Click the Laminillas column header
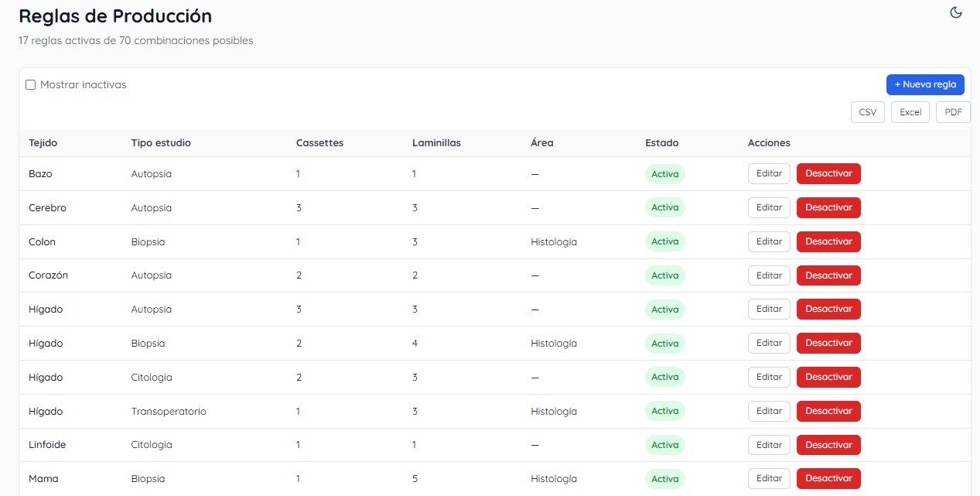The width and height of the screenshot is (980, 496). click(x=436, y=143)
